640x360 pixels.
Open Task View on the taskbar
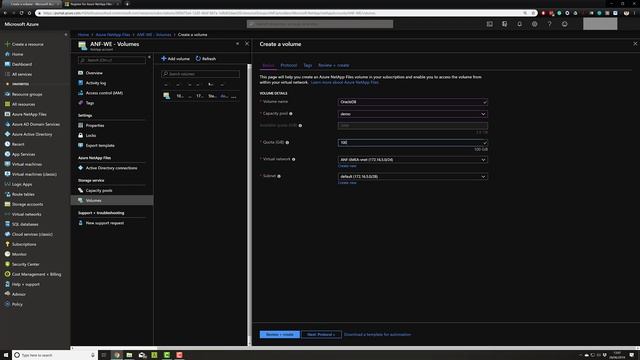pyautogui.click(x=104, y=355)
